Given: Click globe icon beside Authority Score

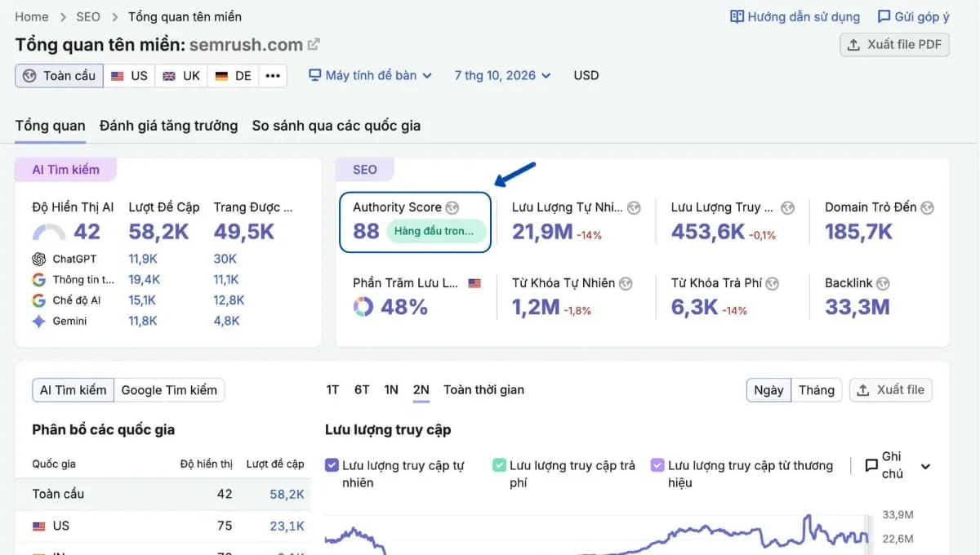Looking at the screenshot, I should pyautogui.click(x=452, y=207).
